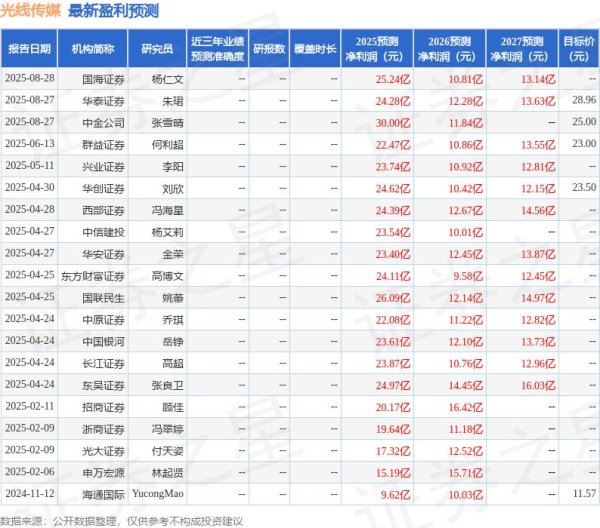Click the 研究员 column header

157,49
